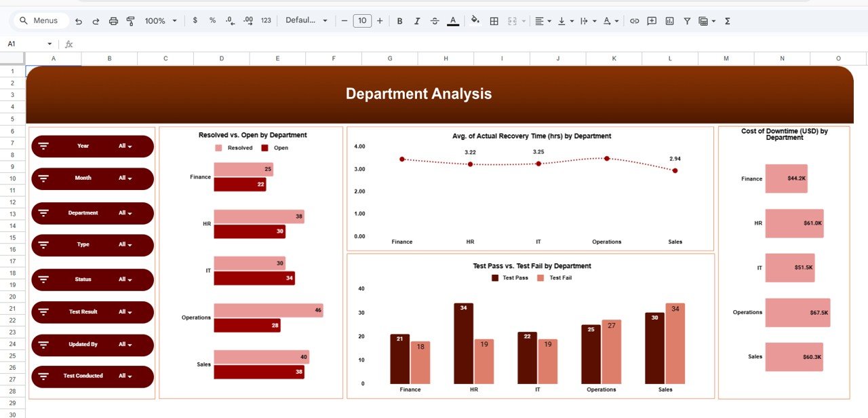
Task: Open the Menus search box
Action: click(40, 20)
